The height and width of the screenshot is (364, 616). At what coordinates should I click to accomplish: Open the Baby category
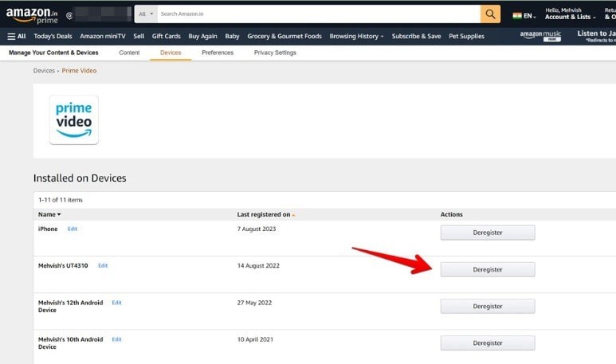[232, 36]
